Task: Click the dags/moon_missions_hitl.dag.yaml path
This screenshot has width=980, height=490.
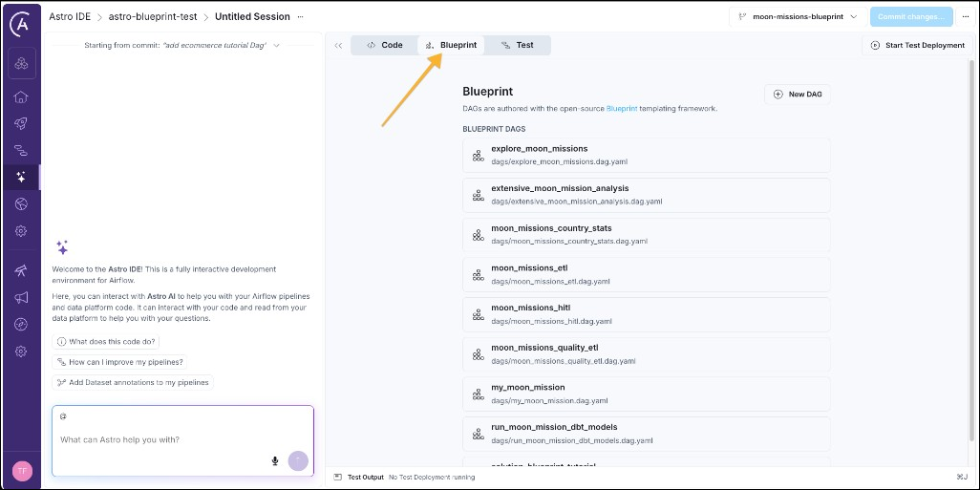Action: [x=551, y=321]
